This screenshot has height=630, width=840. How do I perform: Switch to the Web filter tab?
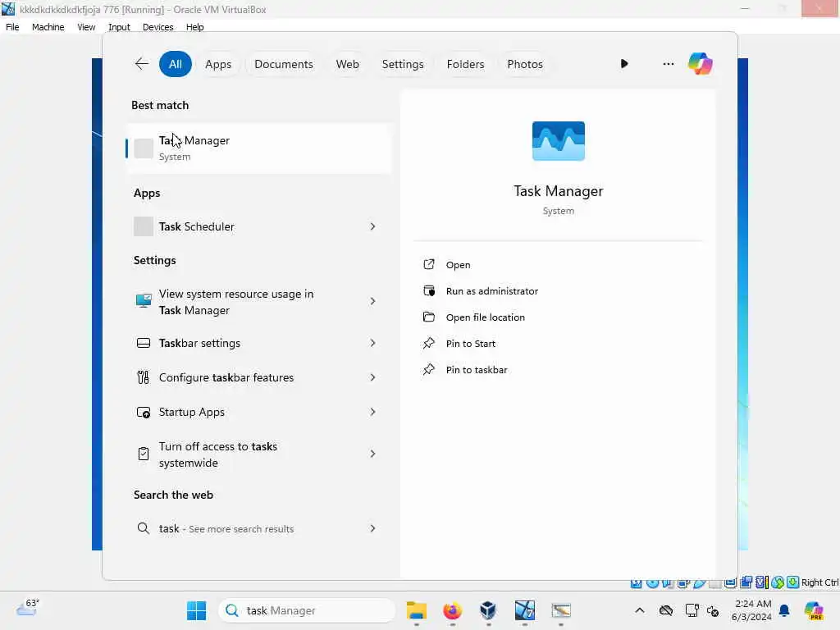(347, 64)
